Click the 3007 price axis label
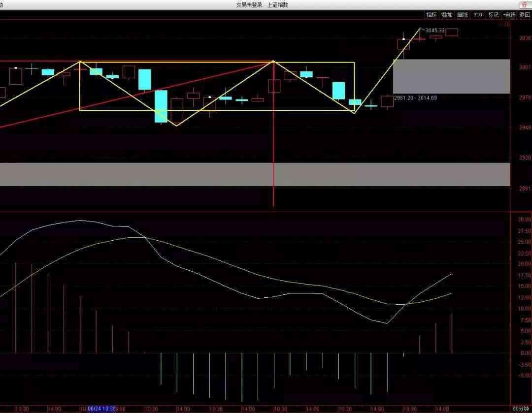Screen dimensions: 532x413 click(x=525, y=67)
